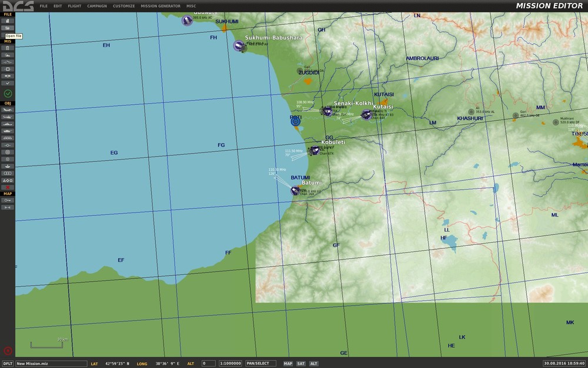
Task: Select the airplane group placement tool
Action: (x=8, y=110)
